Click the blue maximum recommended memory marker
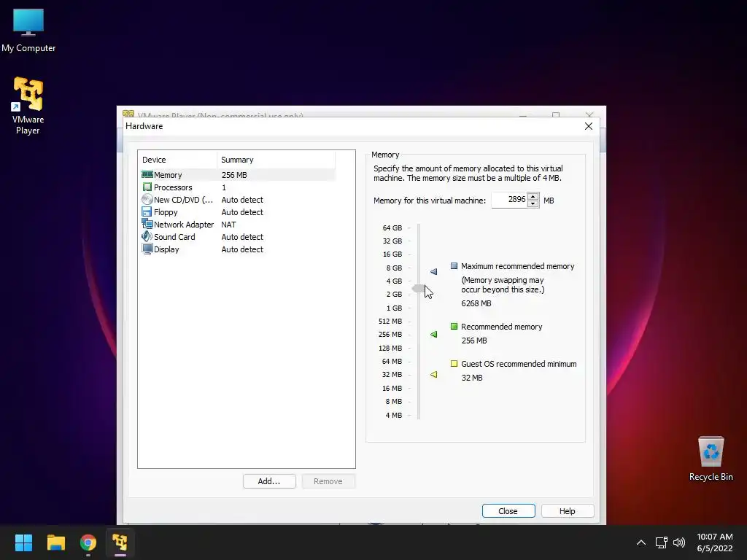This screenshot has width=747, height=560. [433, 271]
